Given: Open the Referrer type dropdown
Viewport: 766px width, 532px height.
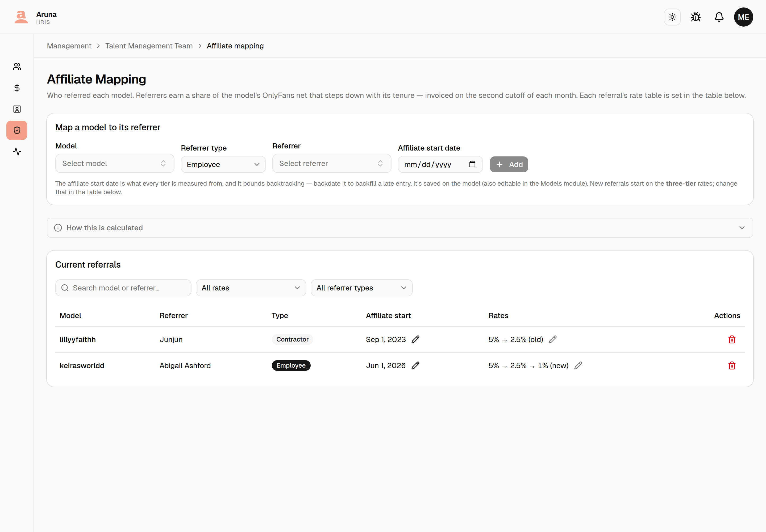Looking at the screenshot, I should pyautogui.click(x=223, y=164).
